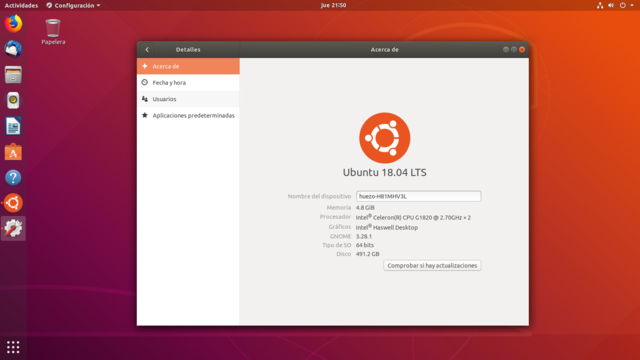This screenshot has width=640, height=360.
Task: Open the clock calendar Jue 21:50
Action: (x=333, y=5)
